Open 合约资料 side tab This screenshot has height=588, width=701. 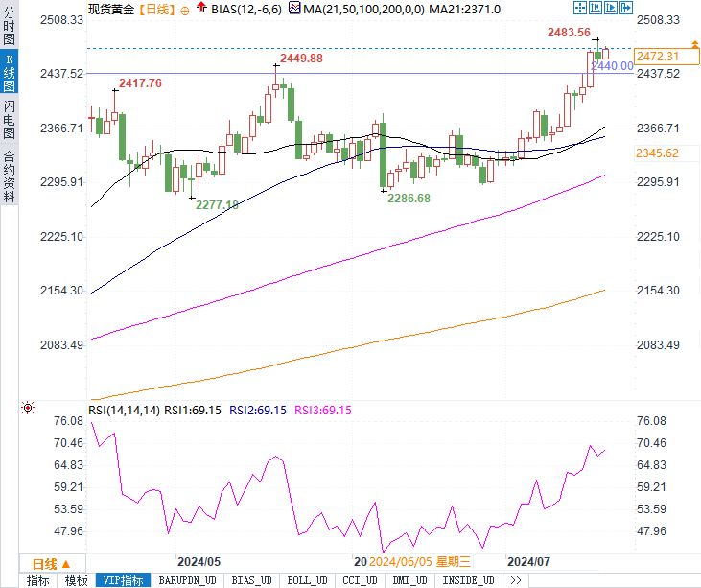(x=9, y=176)
